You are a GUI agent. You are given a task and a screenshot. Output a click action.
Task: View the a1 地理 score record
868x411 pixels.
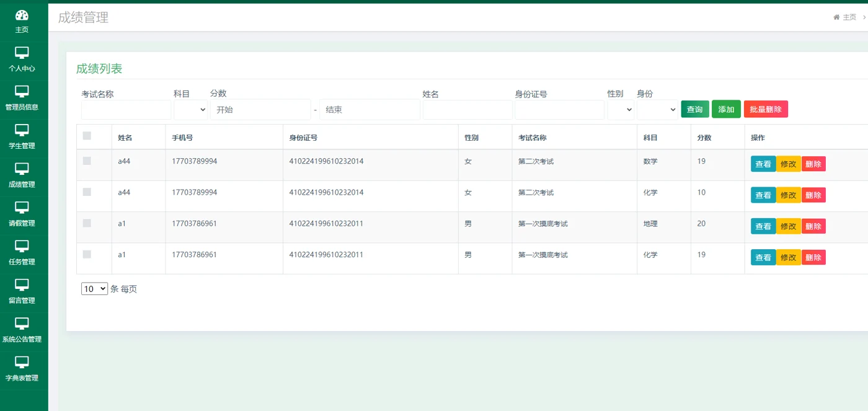point(763,226)
